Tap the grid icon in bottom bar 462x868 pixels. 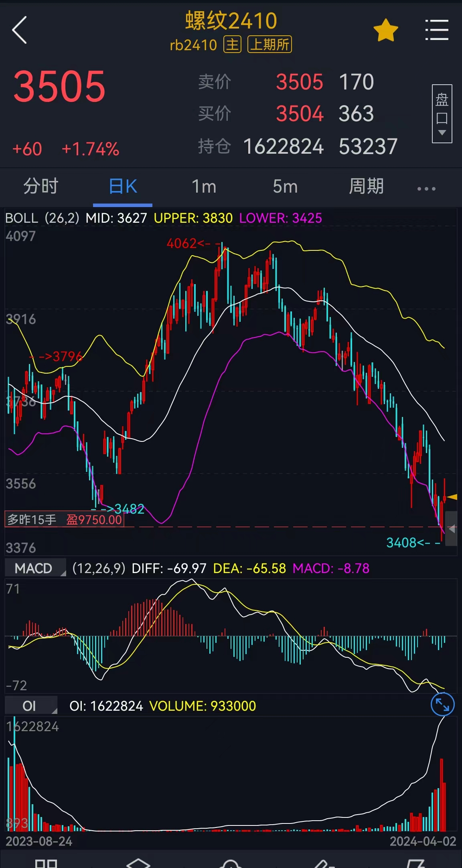(46, 863)
